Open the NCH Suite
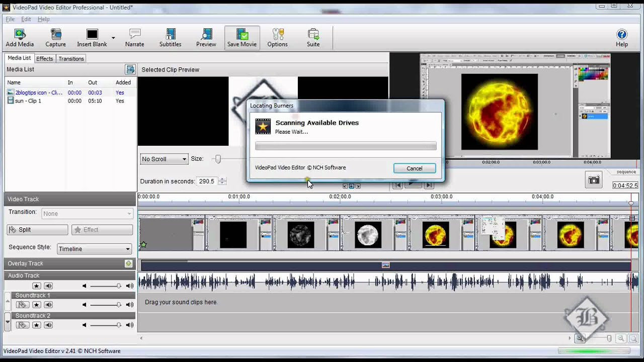 click(x=313, y=38)
